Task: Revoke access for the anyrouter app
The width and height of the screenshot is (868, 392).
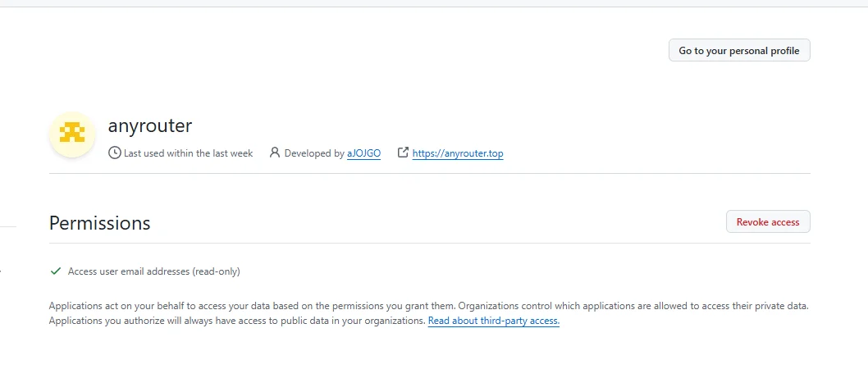Action: coord(767,222)
